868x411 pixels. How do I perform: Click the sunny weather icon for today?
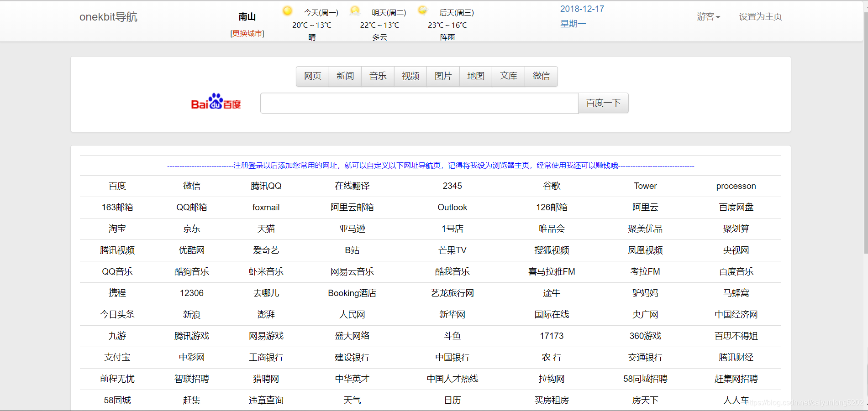tap(287, 11)
